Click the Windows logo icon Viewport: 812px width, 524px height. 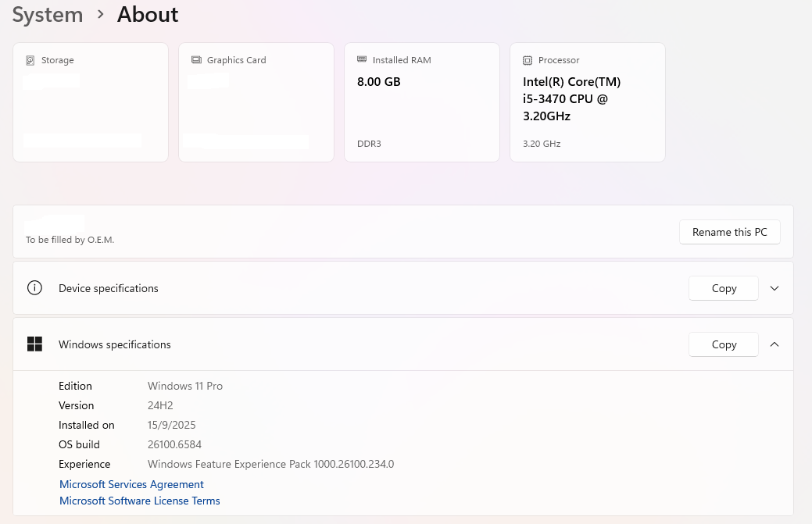(34, 344)
